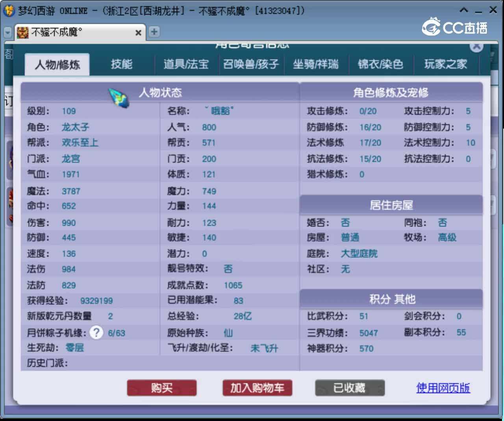The image size is (504, 421).
Task: Click the school value 龙宫
Action: tap(71, 158)
